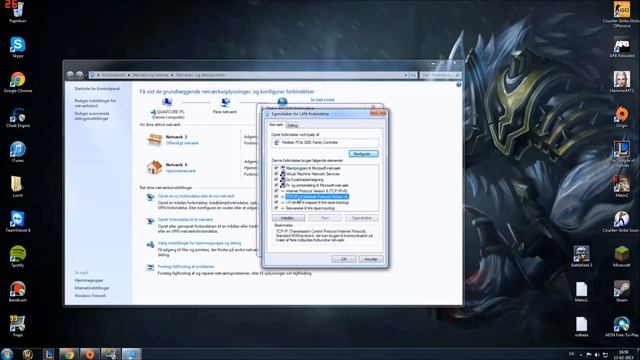
Task: Open the Internetindstillinger sidebar link
Action: coord(92,288)
